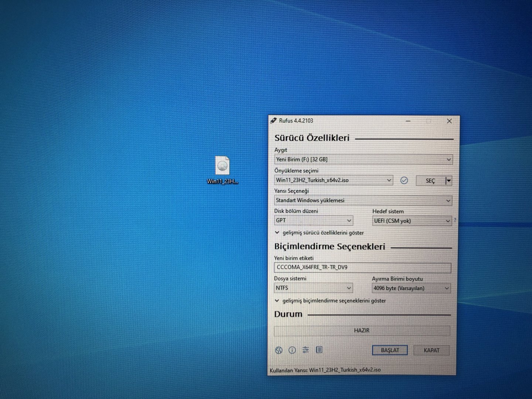Open Rufus application settings sliders icon
The image size is (532, 399).
306,350
